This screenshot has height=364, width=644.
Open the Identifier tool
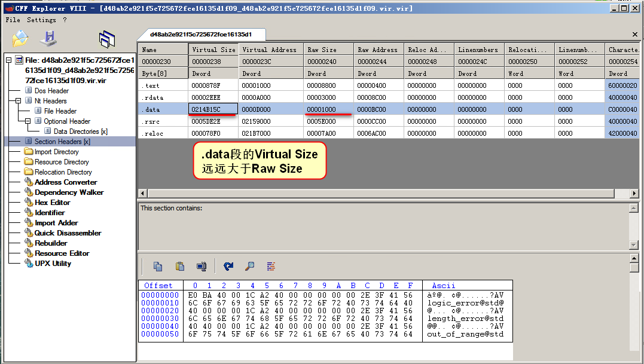50,213
